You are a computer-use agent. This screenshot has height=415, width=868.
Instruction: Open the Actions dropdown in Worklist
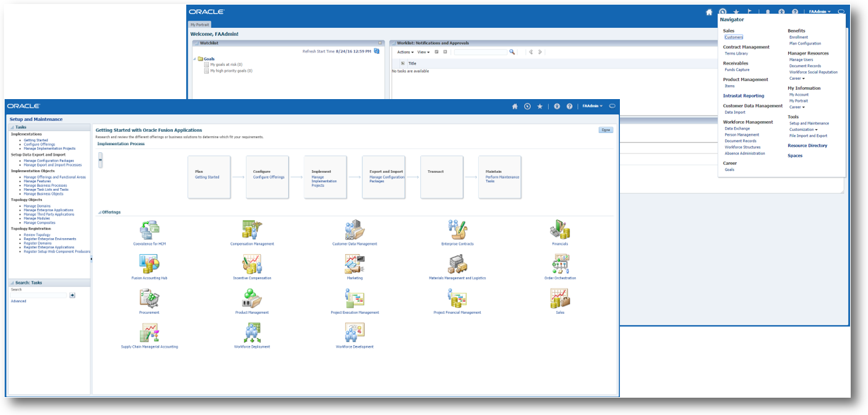click(406, 52)
